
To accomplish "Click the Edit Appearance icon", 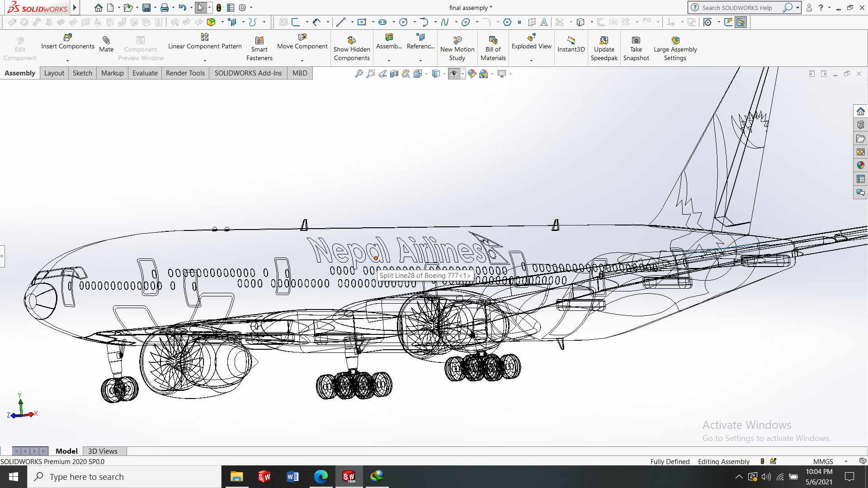I will (472, 74).
